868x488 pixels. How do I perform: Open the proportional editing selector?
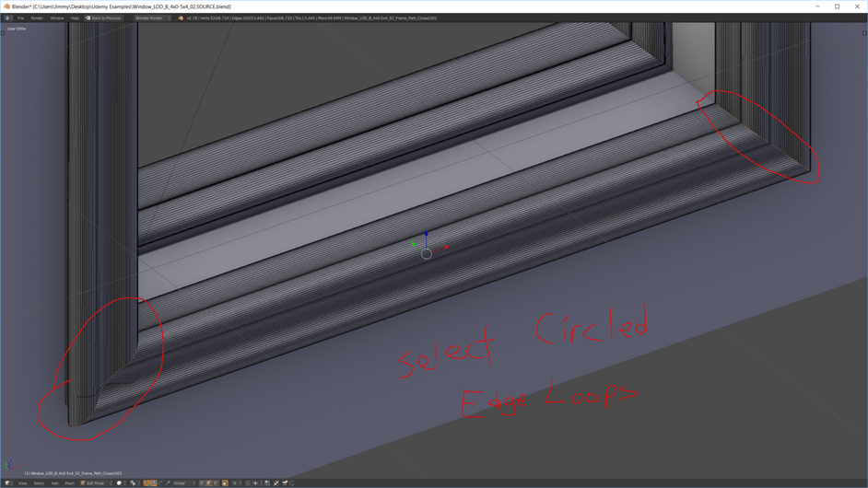(x=237, y=483)
